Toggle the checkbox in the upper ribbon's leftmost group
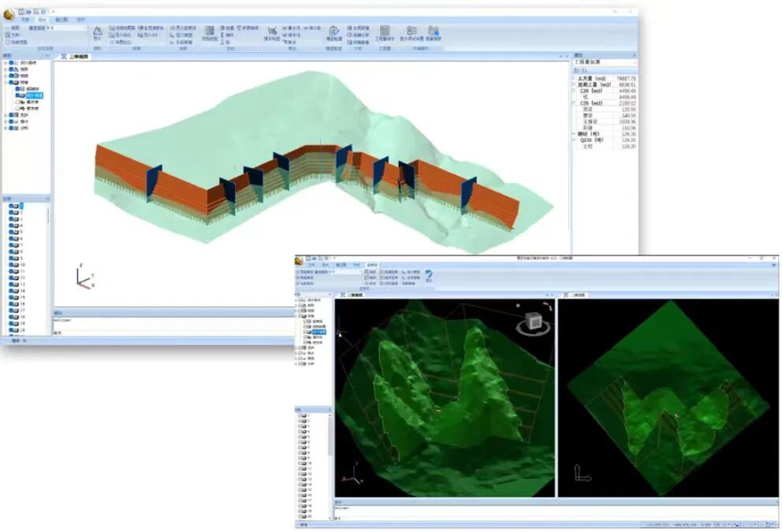The width and height of the screenshot is (782, 532). pyautogui.click(x=7, y=43)
